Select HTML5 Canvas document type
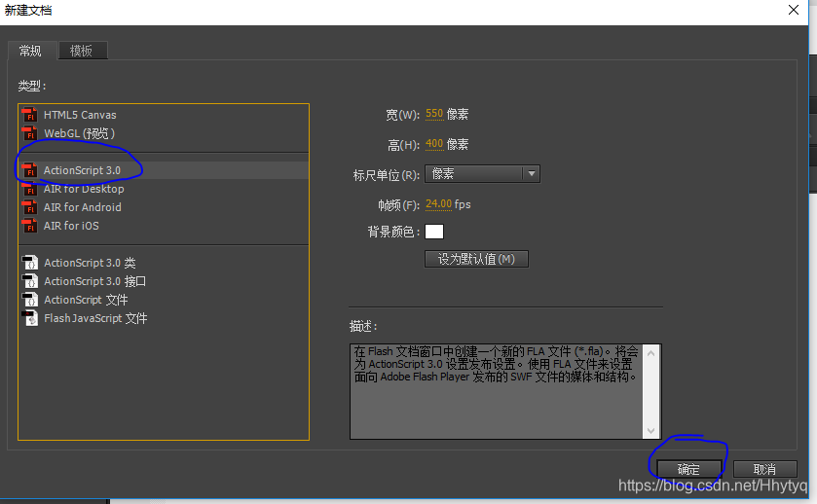Viewport: 817px width, 504px height. [x=164, y=115]
